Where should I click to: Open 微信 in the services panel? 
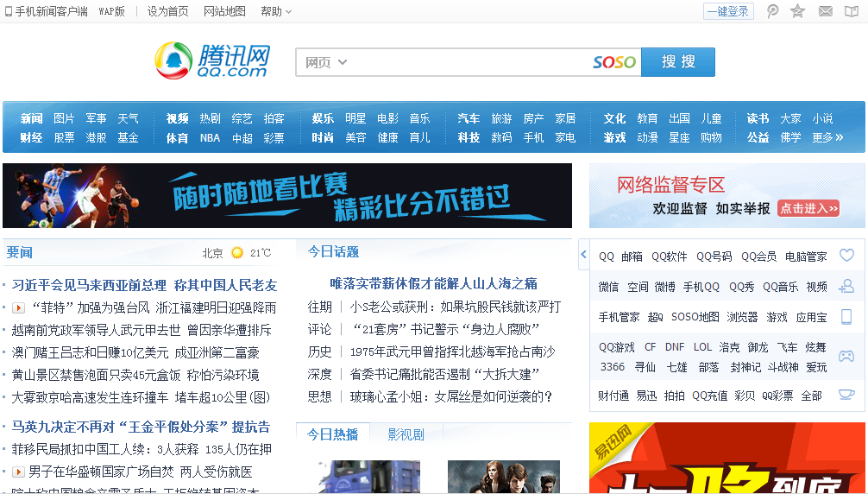pos(608,287)
